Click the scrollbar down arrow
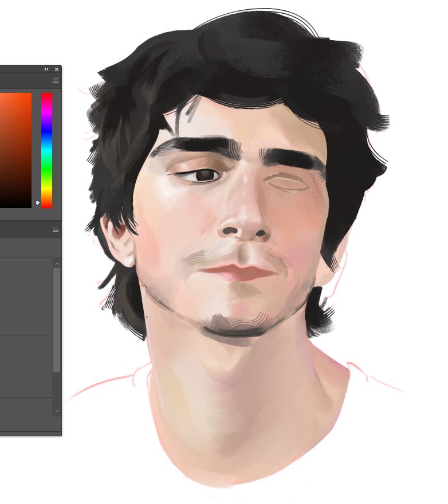Screen dimensions: 448x504 [x=57, y=411]
